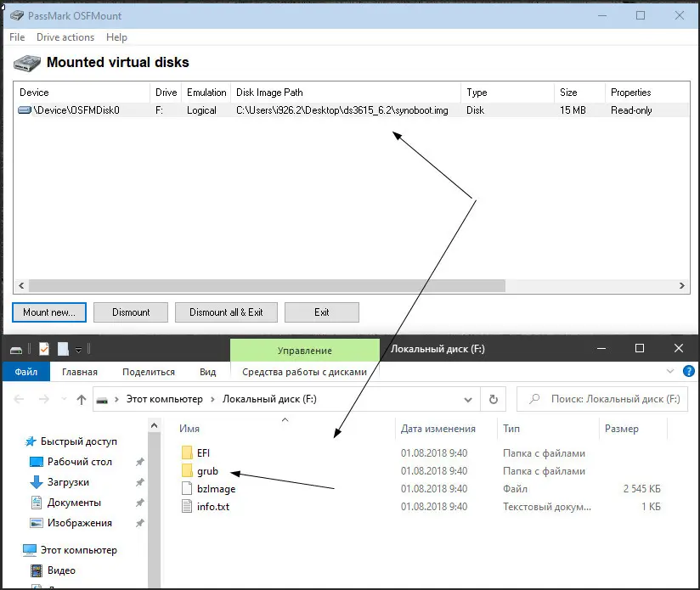Click the New folder icon in Explorer toolbar
The image size is (700, 590).
coord(63,349)
